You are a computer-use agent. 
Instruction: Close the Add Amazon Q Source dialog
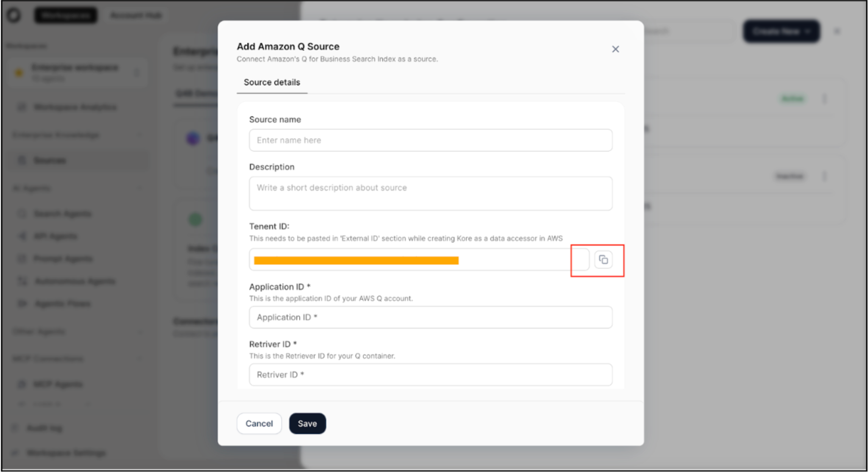coord(615,49)
